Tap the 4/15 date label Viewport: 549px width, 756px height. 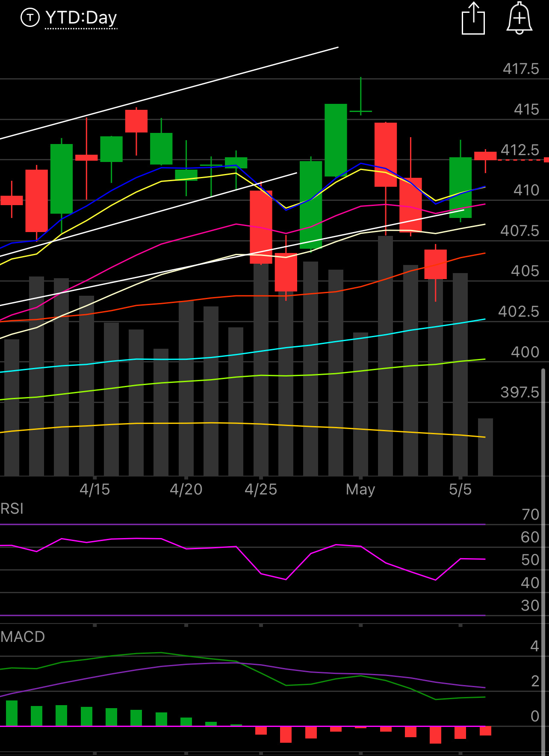[94, 489]
